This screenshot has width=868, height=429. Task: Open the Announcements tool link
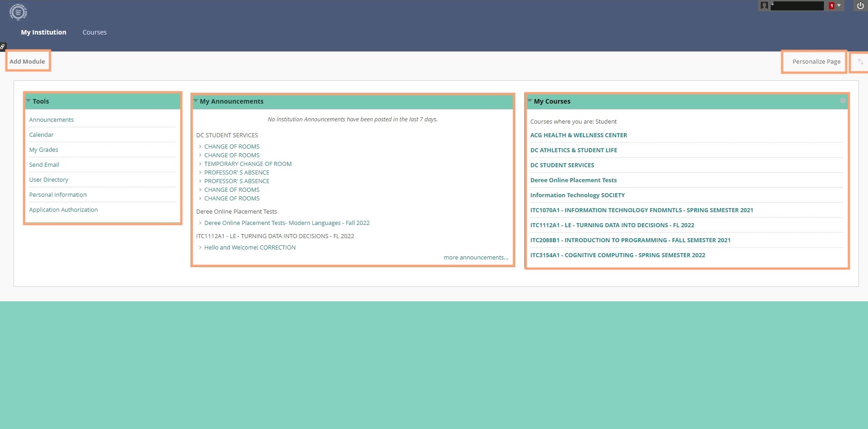click(x=51, y=120)
